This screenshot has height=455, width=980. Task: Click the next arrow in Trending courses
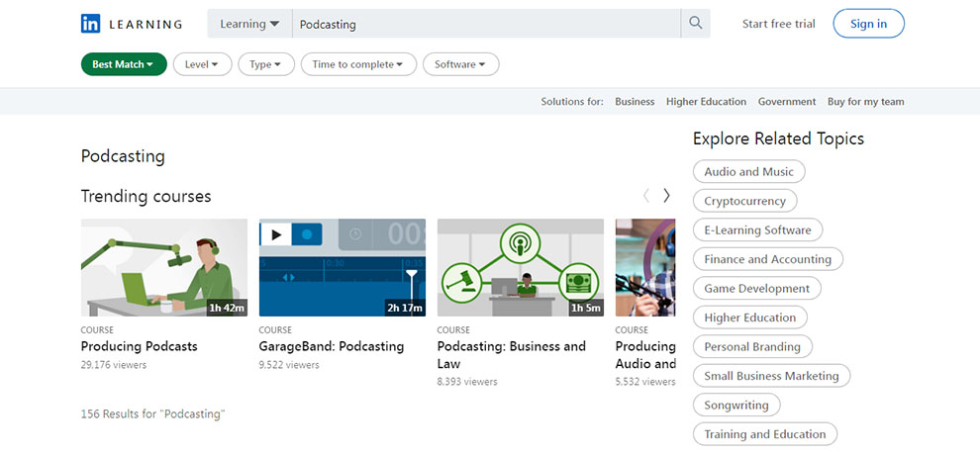pos(666,196)
